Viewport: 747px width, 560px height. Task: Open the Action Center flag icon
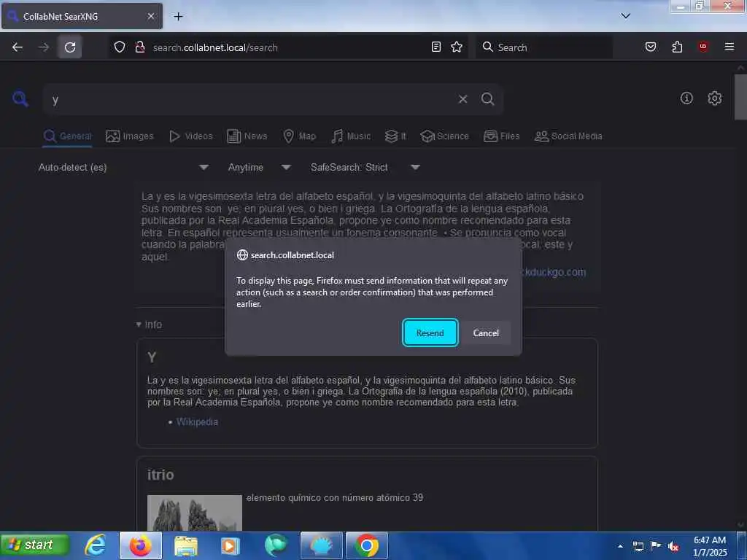pyautogui.click(x=656, y=545)
